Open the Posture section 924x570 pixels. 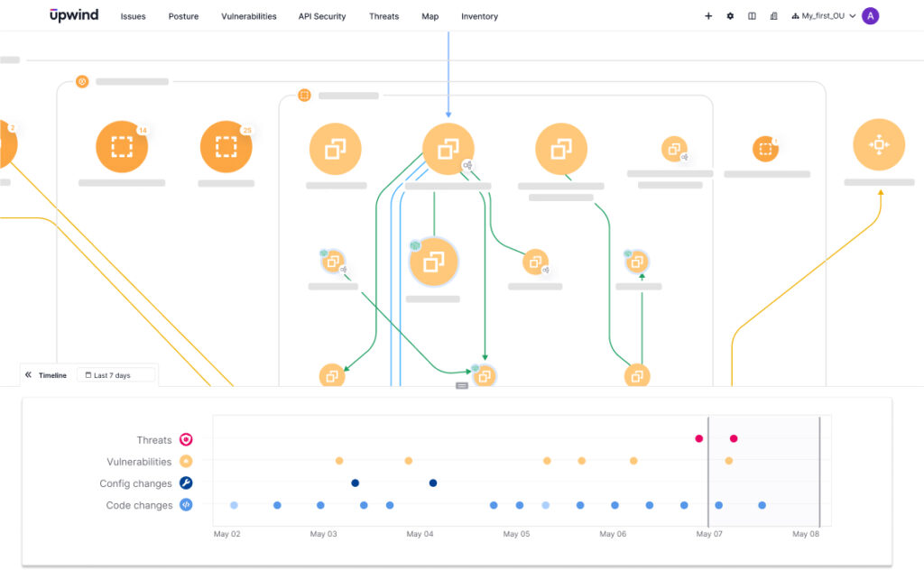(x=183, y=15)
